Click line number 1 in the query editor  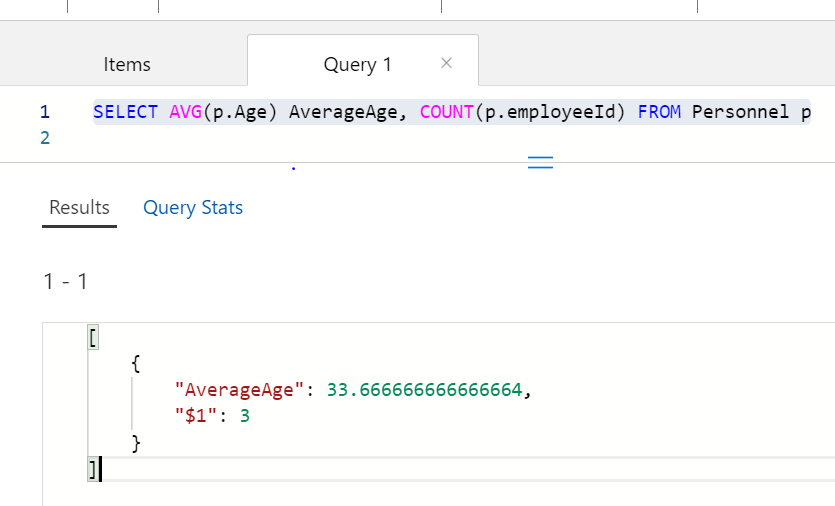pyautogui.click(x=45, y=112)
